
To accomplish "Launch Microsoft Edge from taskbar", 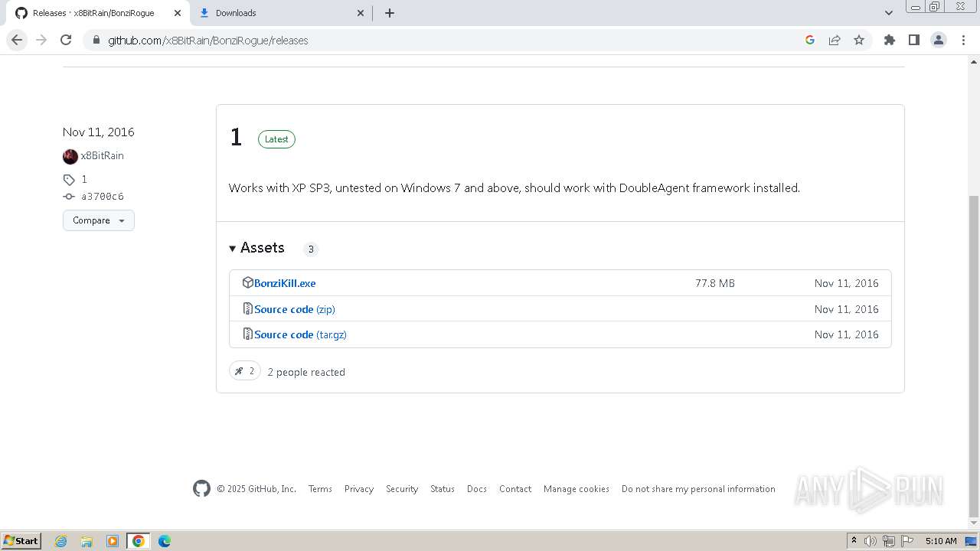I will pos(165,541).
